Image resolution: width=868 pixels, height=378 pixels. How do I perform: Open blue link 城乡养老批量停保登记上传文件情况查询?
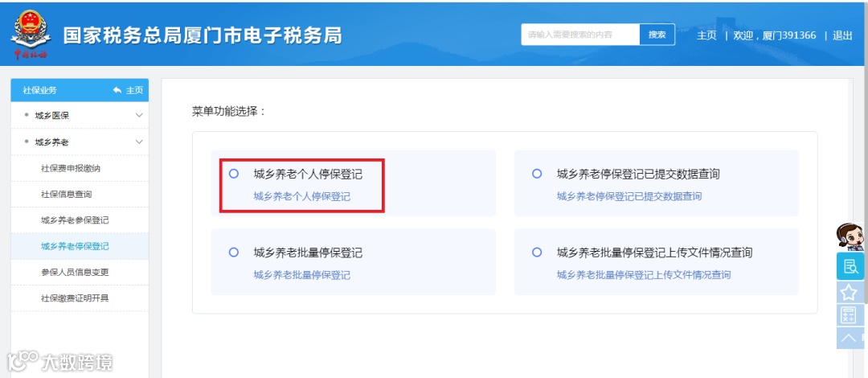click(x=643, y=275)
